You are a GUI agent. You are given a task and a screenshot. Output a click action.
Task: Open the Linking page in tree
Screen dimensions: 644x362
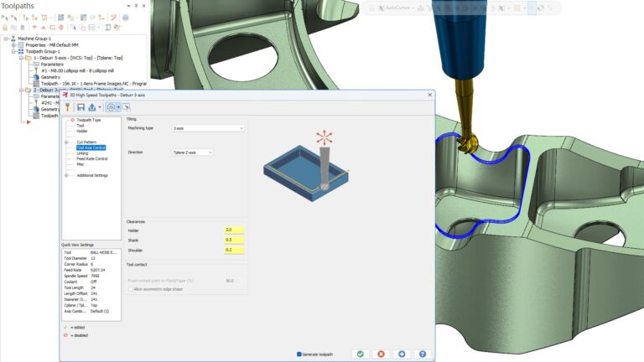(82, 153)
